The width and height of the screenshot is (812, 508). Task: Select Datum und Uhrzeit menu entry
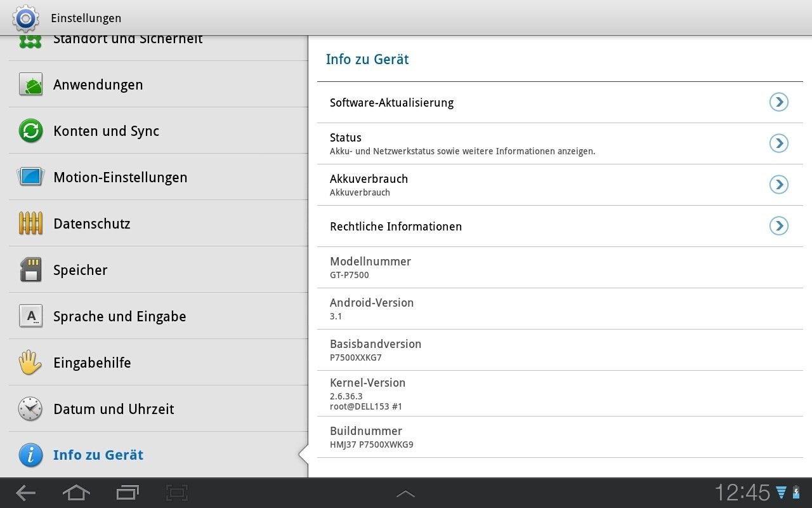click(159, 409)
